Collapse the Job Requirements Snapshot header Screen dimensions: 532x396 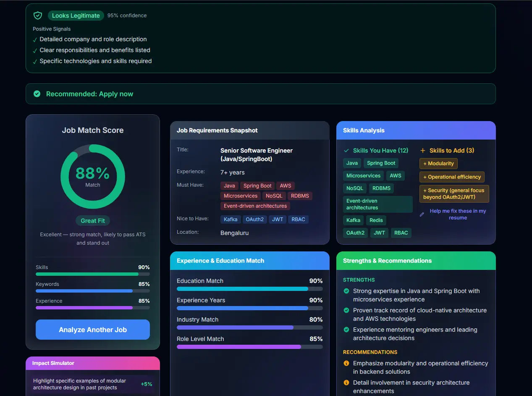(249, 130)
